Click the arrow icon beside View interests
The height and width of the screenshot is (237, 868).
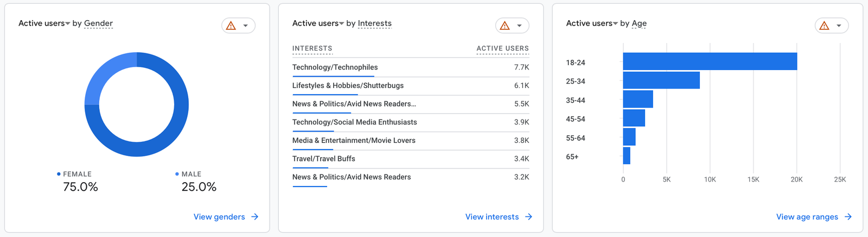click(x=528, y=217)
